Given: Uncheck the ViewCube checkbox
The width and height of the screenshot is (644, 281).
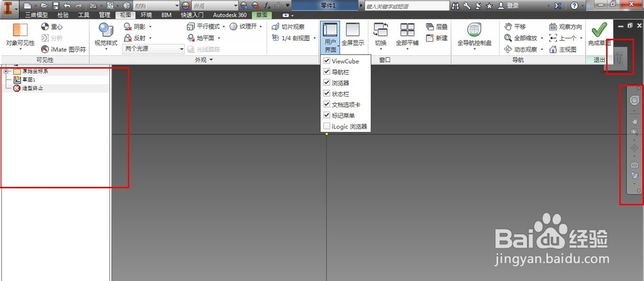Looking at the screenshot, I should [x=327, y=61].
